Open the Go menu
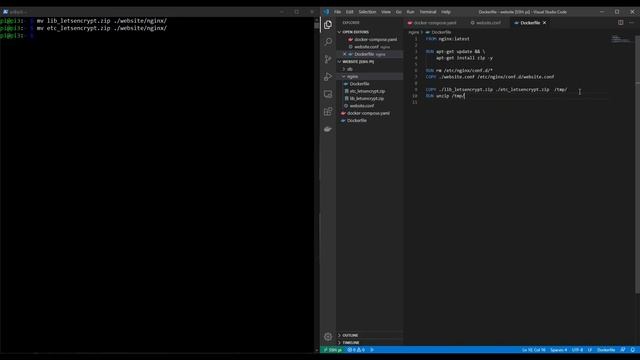The image size is (640, 360). pos(399,12)
